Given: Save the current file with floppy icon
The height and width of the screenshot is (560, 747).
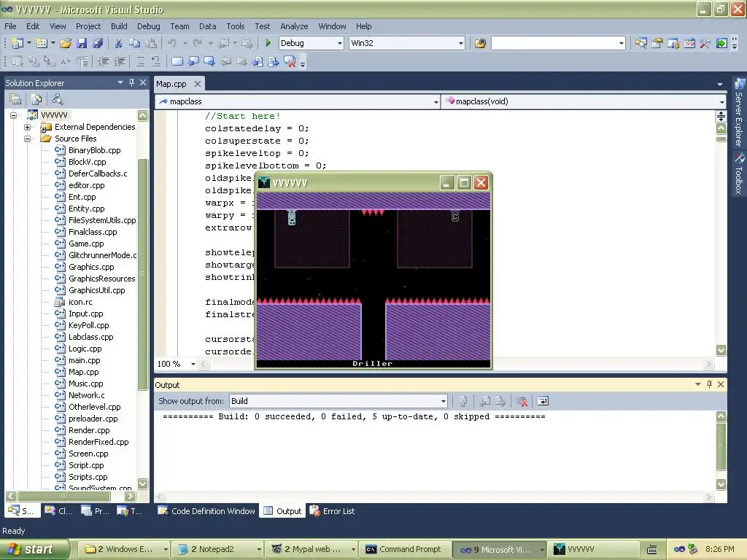Looking at the screenshot, I should click(82, 43).
